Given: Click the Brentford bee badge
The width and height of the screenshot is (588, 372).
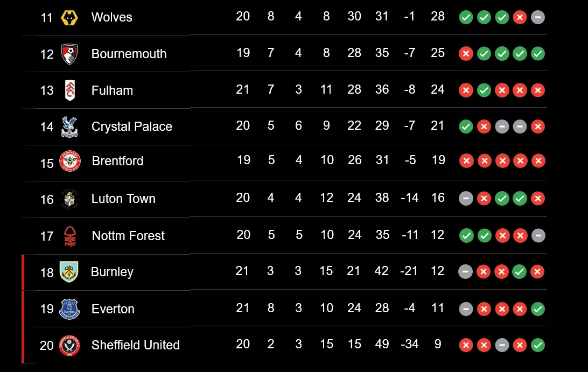Looking at the screenshot, I should [x=70, y=161].
